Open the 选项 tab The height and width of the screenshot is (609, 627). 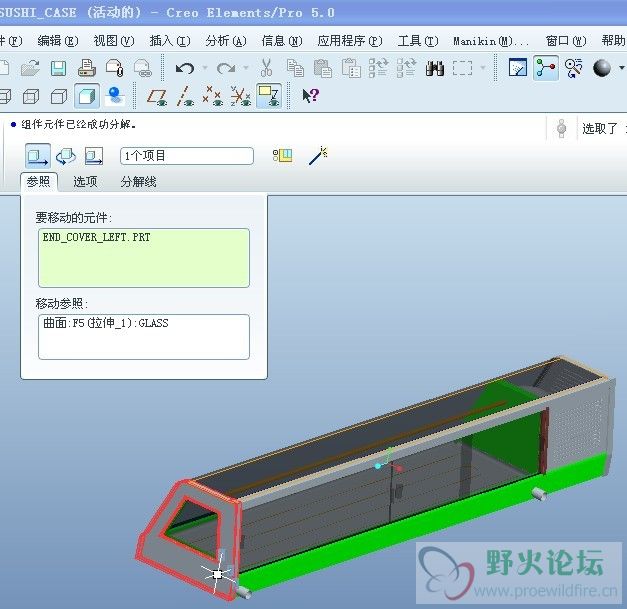(85, 182)
